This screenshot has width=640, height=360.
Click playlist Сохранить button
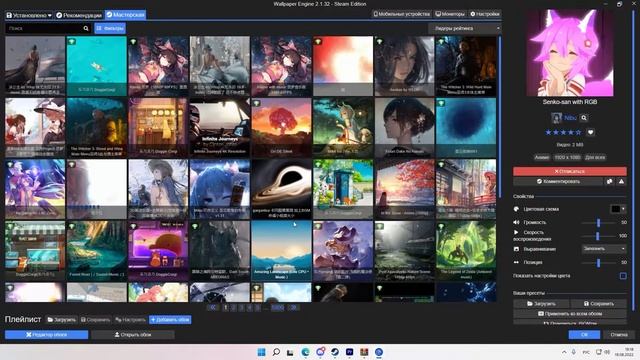point(95,320)
